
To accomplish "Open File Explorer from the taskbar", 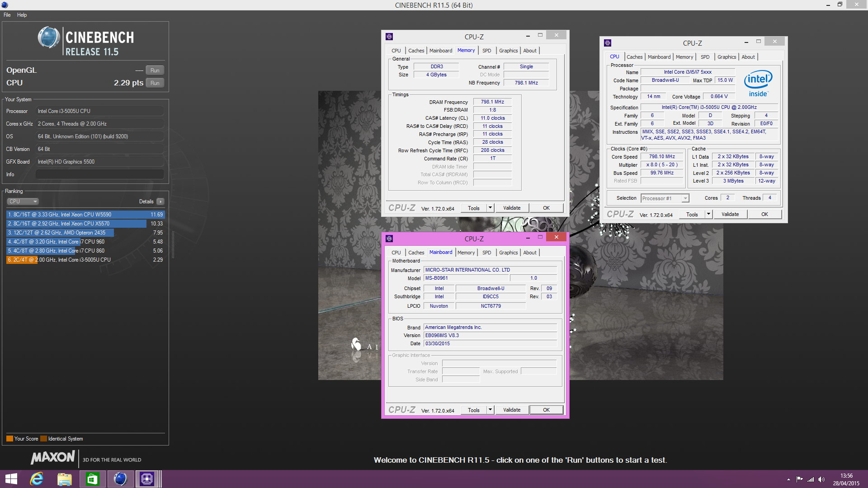I will click(65, 479).
